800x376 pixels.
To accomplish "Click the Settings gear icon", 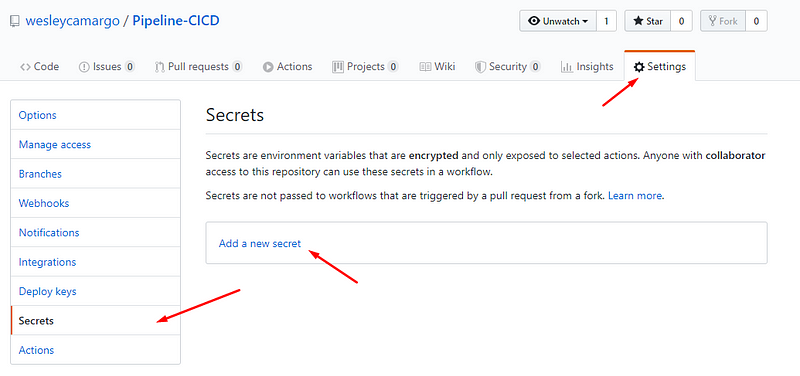I will [x=639, y=67].
